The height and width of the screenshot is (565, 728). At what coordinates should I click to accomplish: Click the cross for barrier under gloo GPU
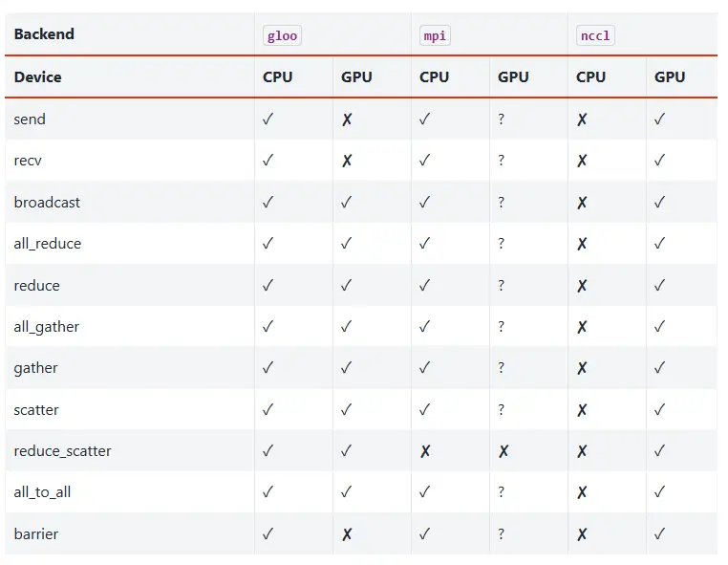pos(347,534)
